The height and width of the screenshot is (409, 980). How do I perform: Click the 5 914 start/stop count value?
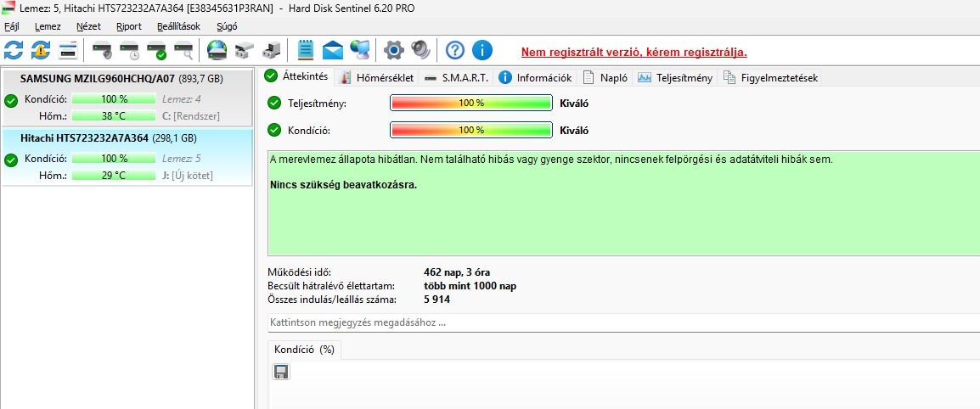[x=436, y=300]
